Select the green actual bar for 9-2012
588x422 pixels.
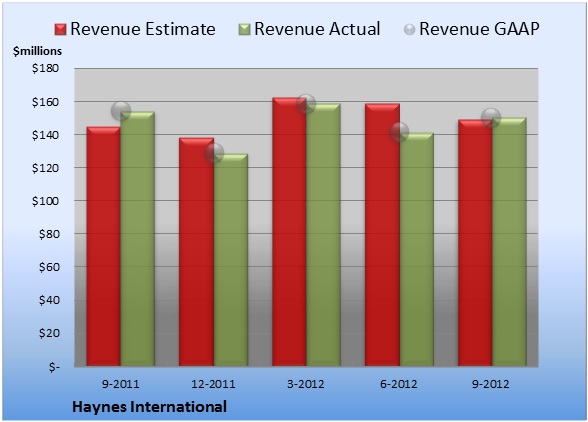[x=509, y=242]
